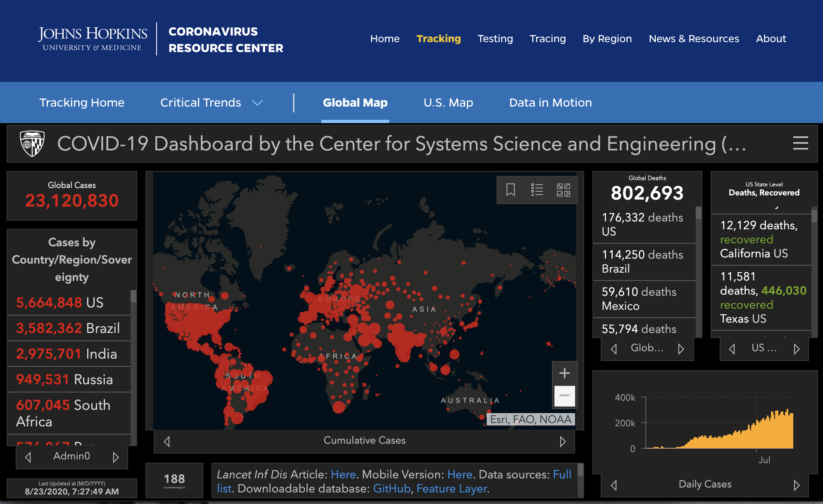The width and height of the screenshot is (823, 504).
Task: Click next arrow beside Cumulative Cases
Action: [563, 441]
